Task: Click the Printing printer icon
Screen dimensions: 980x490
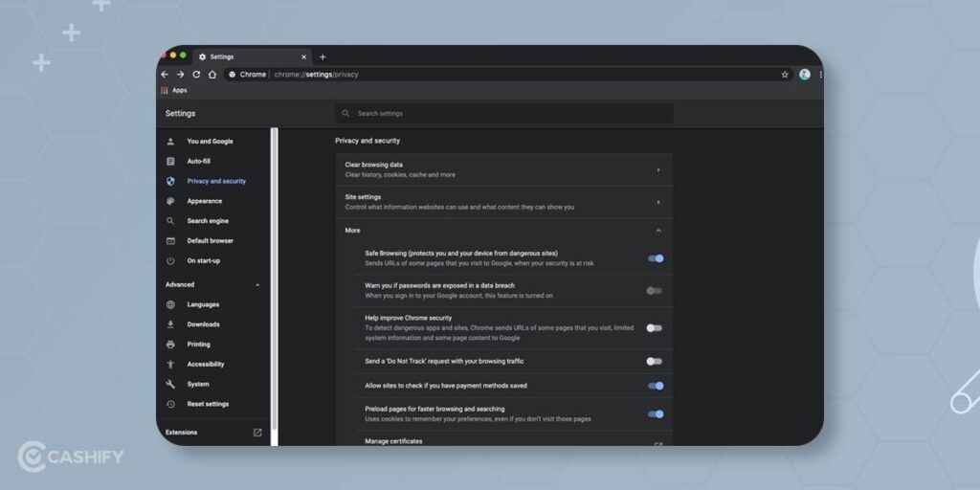Action: [170, 345]
